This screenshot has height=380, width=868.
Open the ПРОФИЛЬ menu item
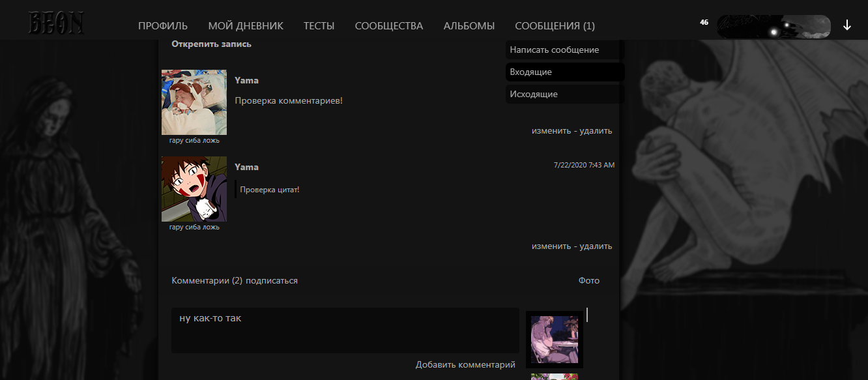(x=163, y=26)
